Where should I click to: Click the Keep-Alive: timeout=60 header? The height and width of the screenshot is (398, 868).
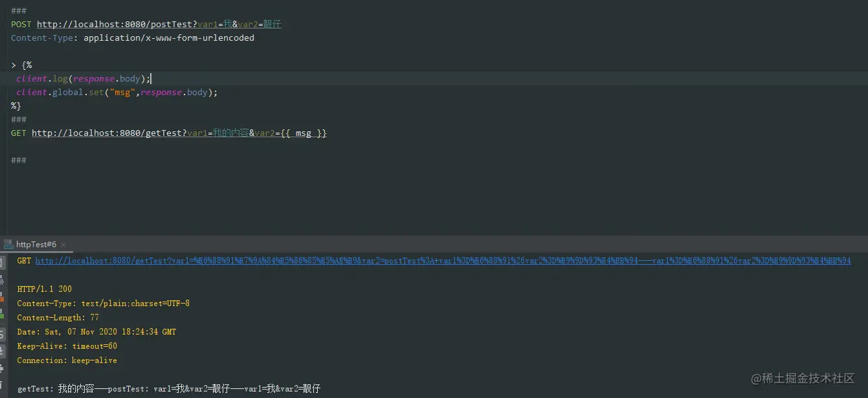(x=67, y=346)
